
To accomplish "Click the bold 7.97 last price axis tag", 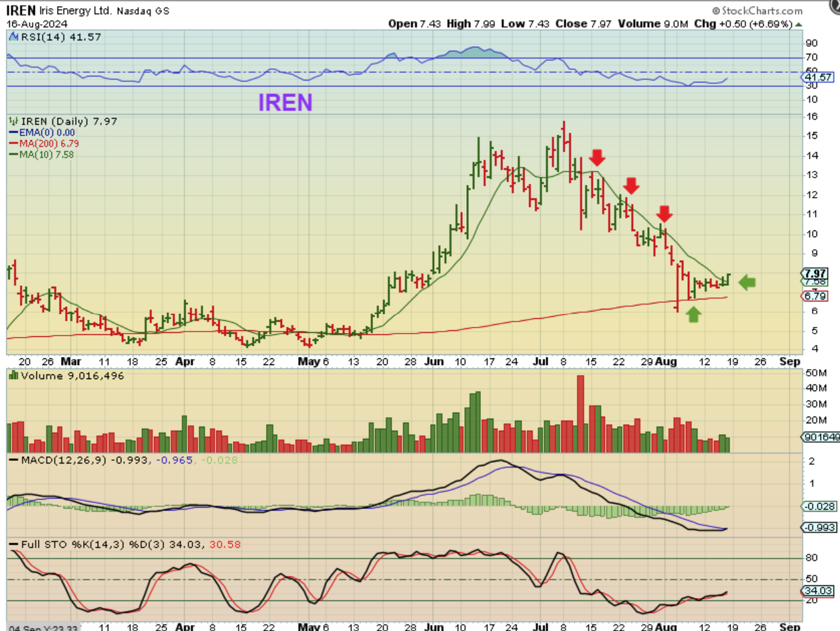I will pyautogui.click(x=815, y=273).
